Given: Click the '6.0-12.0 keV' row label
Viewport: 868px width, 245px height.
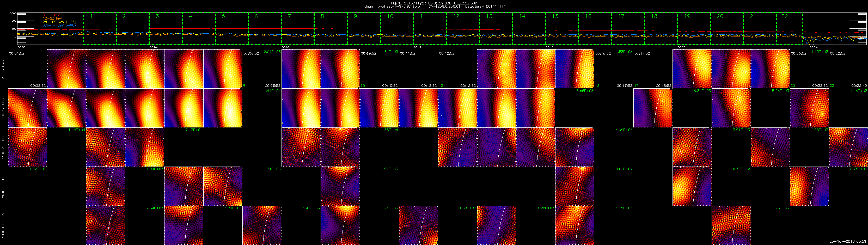Looking at the screenshot, I should coord(3,108).
